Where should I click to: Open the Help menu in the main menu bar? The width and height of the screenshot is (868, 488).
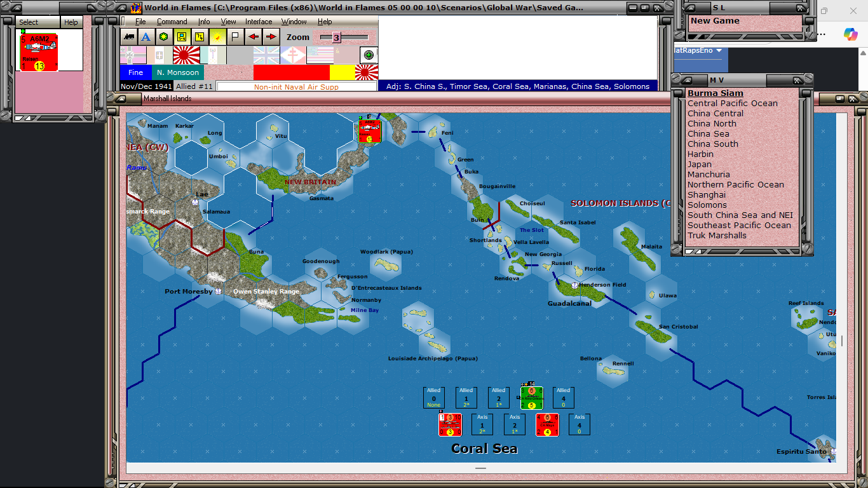(325, 22)
